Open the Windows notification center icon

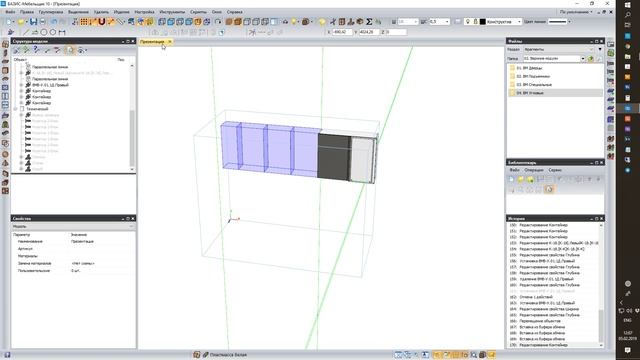pos(628,350)
